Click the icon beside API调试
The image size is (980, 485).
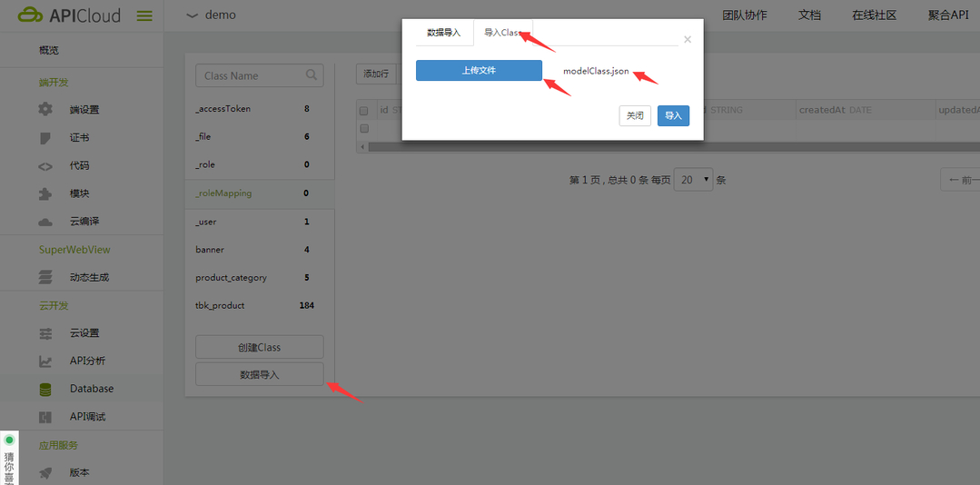click(x=45, y=417)
